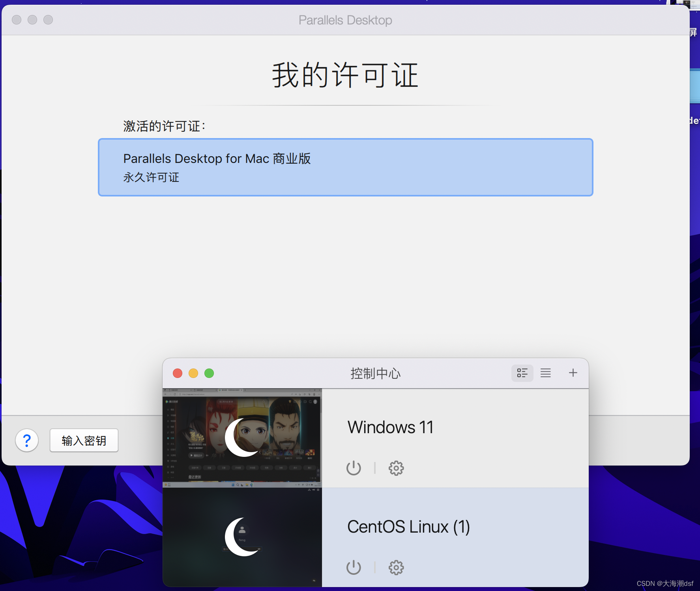
Task: Switch Control Center to compact list view
Action: tap(545, 373)
